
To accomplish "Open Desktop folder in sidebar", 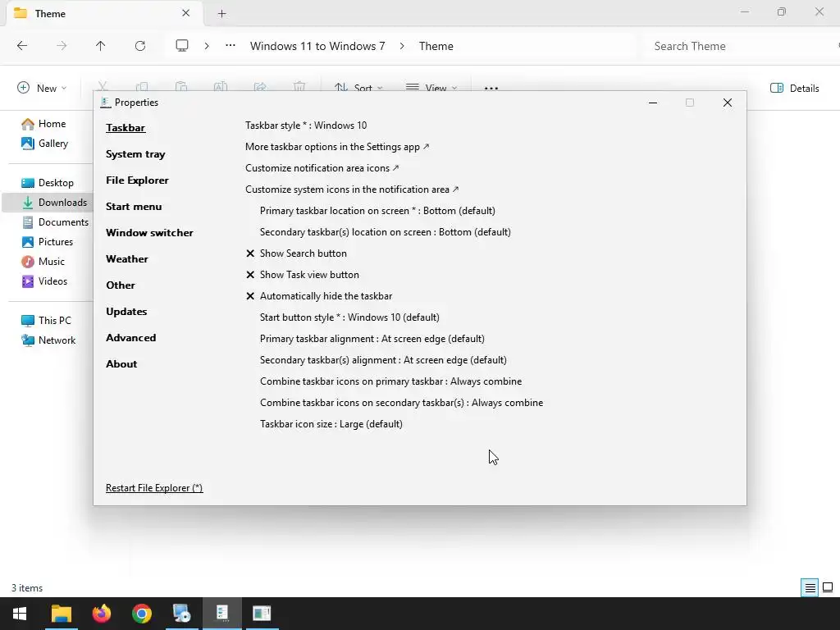I will click(48, 183).
